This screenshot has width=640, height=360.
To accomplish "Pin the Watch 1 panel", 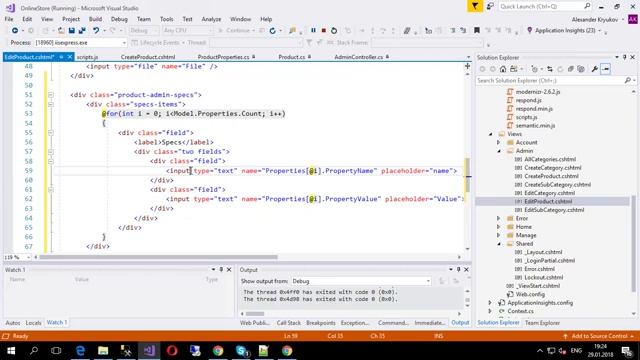I will (x=221, y=270).
